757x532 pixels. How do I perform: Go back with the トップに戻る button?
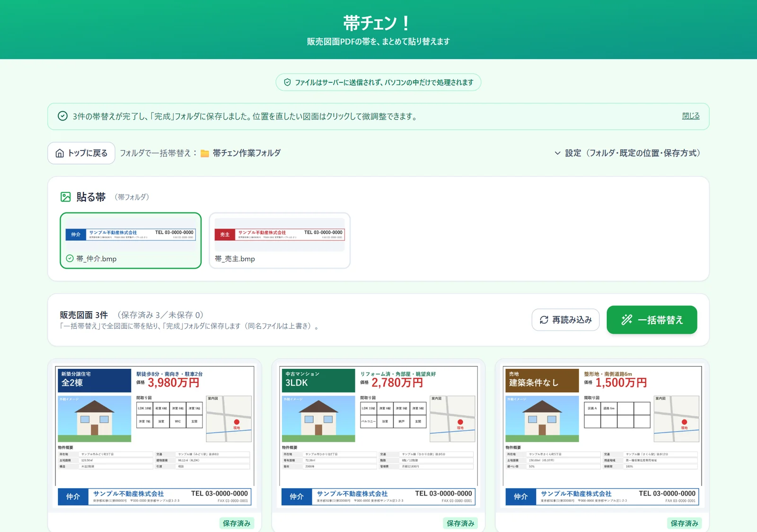81,153
